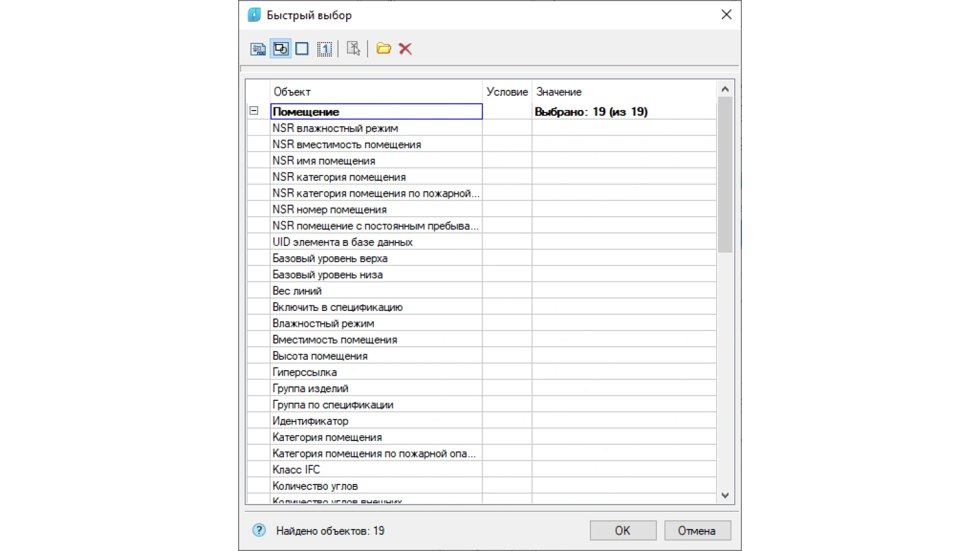Image resolution: width=980 pixels, height=551 pixels.
Task: Click the first toolbar icon showing a document
Action: [258, 49]
